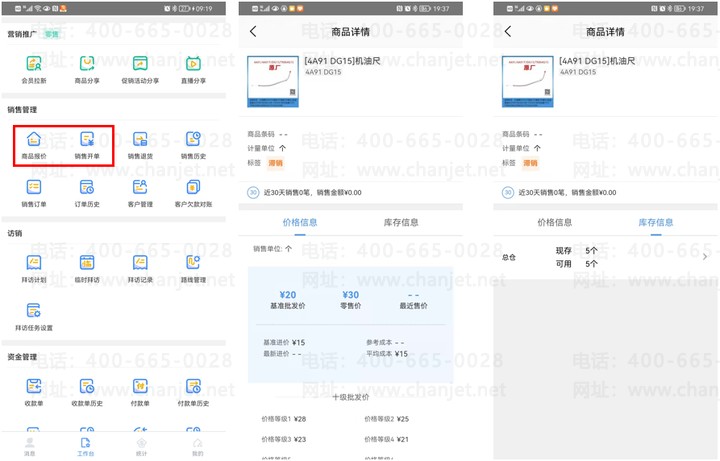
Task: Tap 30-day sales summary in right screen
Action: point(560,192)
